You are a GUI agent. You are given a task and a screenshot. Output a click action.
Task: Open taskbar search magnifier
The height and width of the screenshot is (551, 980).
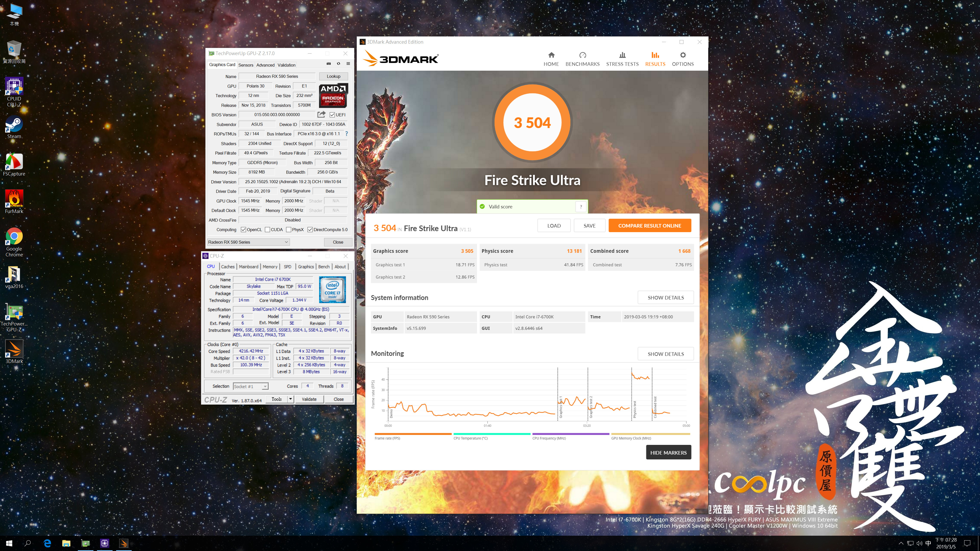point(28,543)
